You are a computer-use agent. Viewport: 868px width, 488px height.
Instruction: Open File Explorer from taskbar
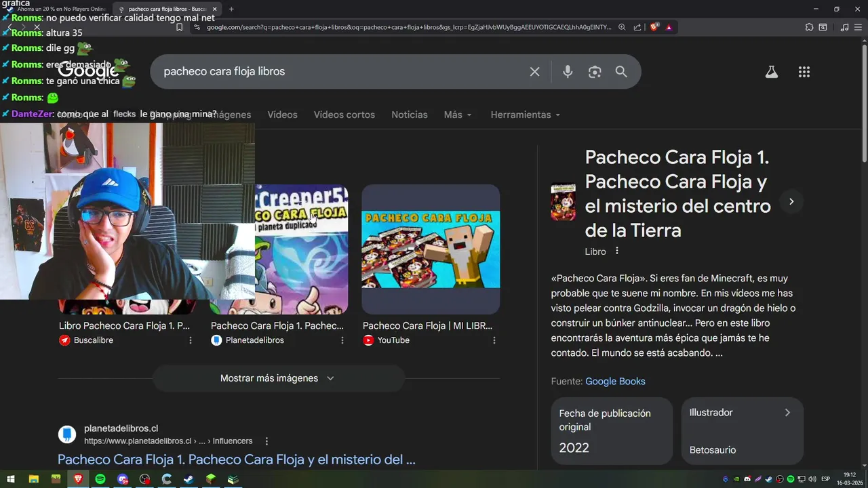click(33, 479)
